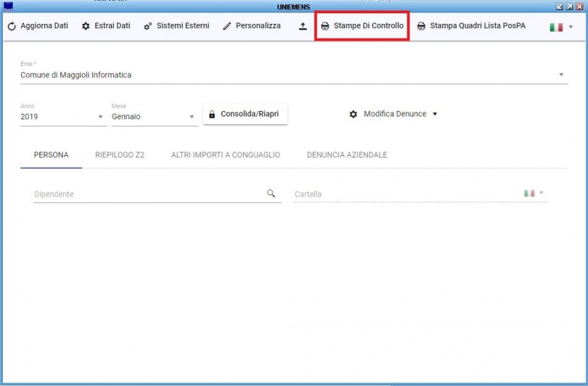The image size is (588, 386).
Task: Click the magnifier icon in Dipendente field
Action: point(271,194)
